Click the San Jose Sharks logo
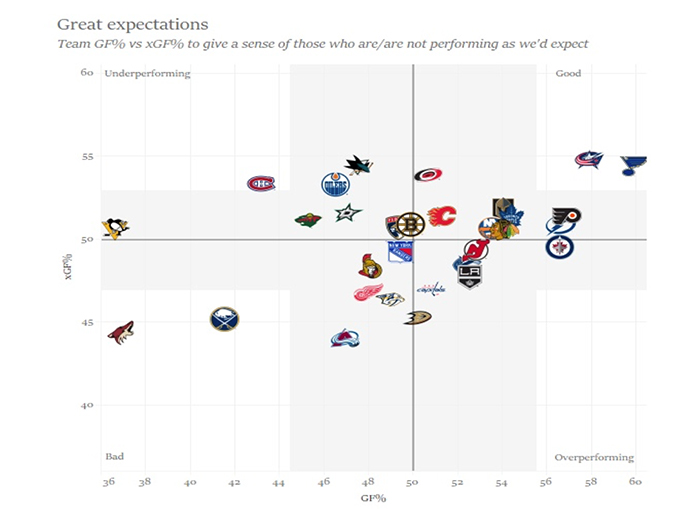Image resolution: width=700 pixels, height=509 pixels. [x=358, y=165]
